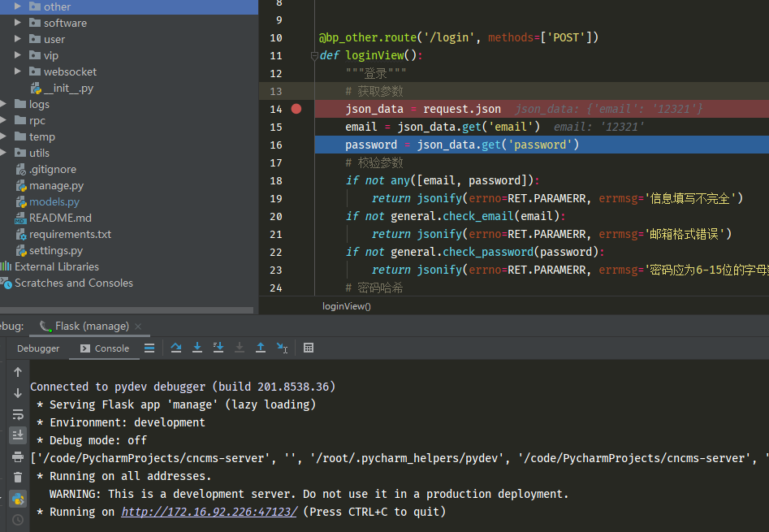The height and width of the screenshot is (532, 769).
Task: Toggle scroll to end of console
Action: [x=18, y=435]
